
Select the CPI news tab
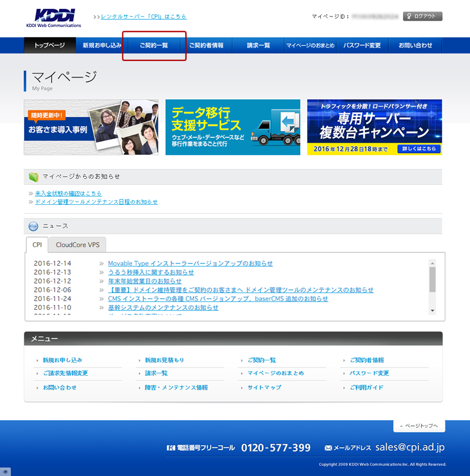pos(37,245)
